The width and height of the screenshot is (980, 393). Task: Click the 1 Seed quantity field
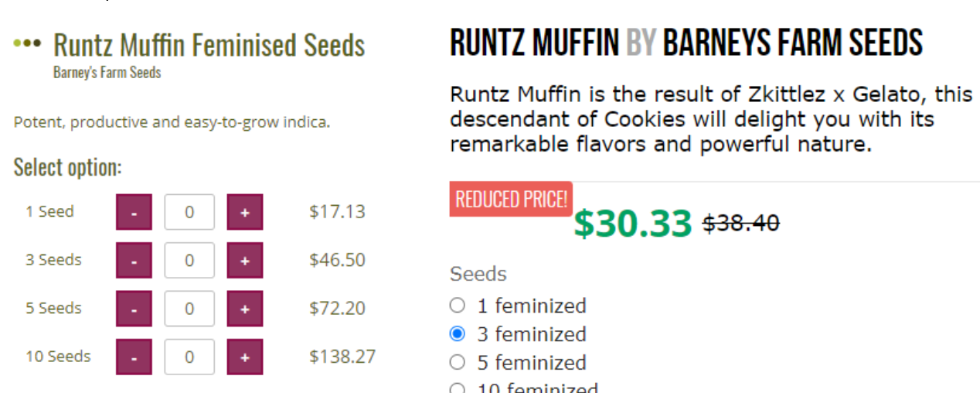click(189, 212)
